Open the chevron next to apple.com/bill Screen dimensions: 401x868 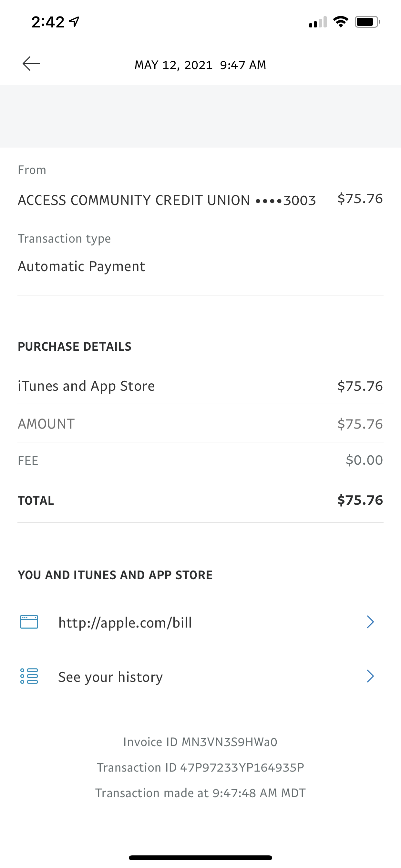370,622
